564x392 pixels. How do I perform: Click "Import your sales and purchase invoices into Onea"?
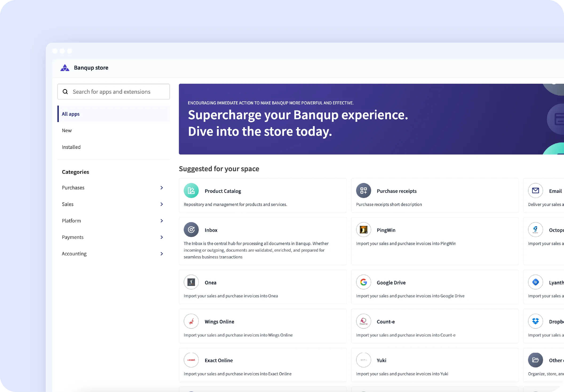click(x=231, y=296)
